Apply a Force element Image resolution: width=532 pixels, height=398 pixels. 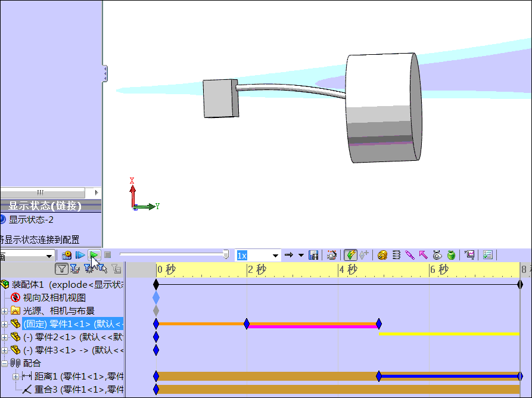423,255
